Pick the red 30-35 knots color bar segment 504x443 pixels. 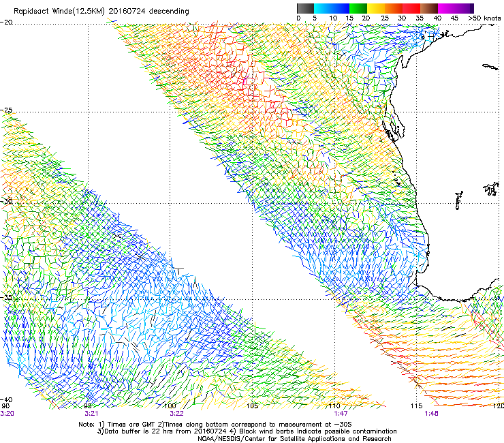point(411,8)
